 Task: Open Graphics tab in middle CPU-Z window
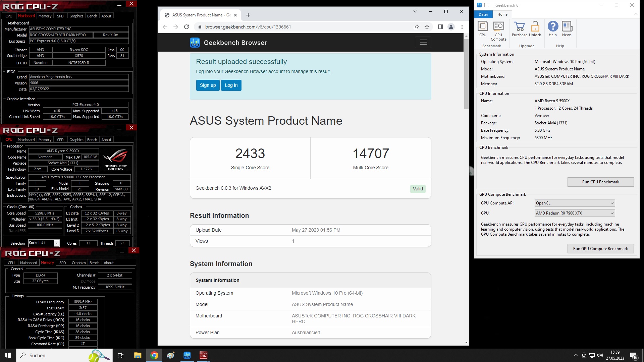pyautogui.click(x=76, y=140)
